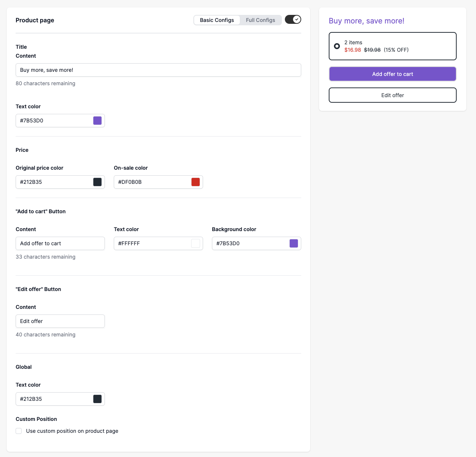Open the On-sale color red swatch
476x457 pixels.
coord(196,182)
